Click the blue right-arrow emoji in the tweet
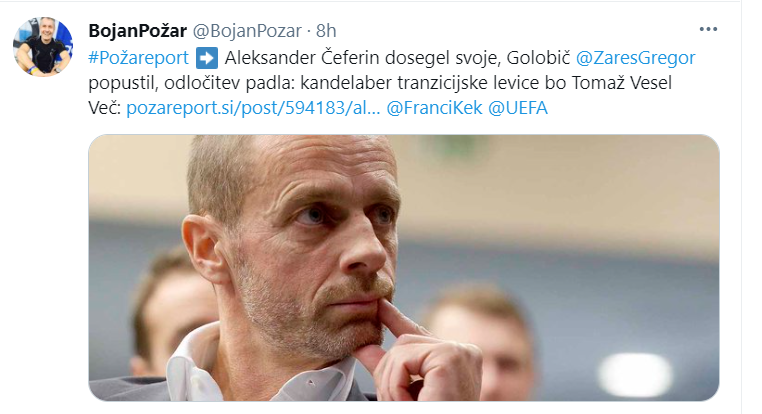 [x=207, y=58]
